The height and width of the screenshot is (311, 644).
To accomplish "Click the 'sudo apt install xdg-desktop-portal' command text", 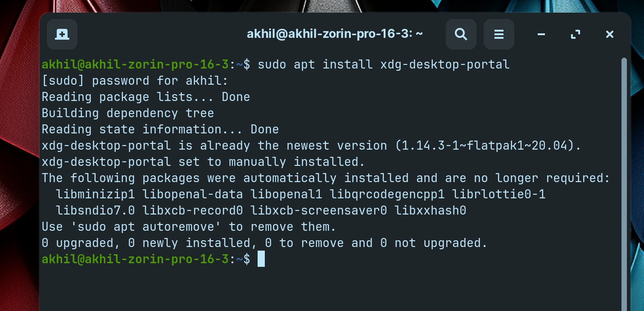I will (384, 65).
